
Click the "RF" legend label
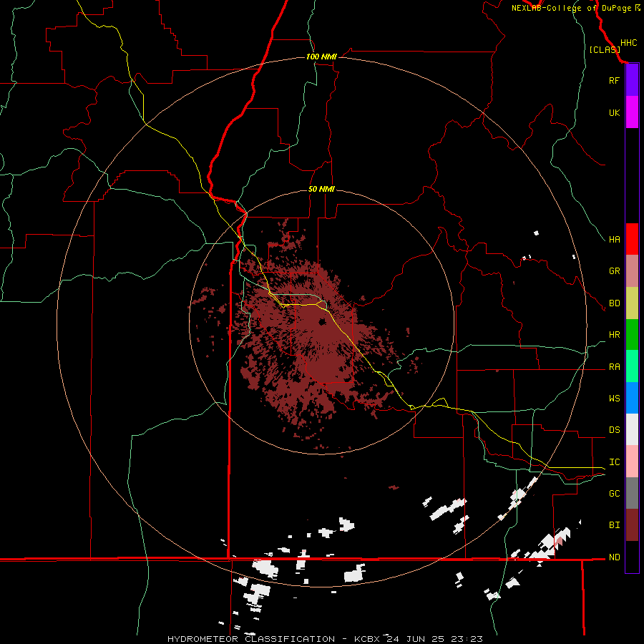point(614,80)
